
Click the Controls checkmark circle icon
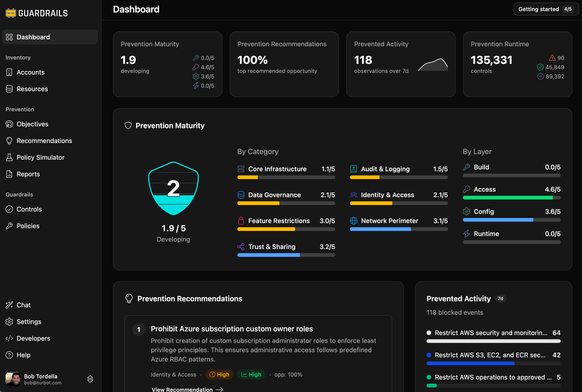click(9, 209)
